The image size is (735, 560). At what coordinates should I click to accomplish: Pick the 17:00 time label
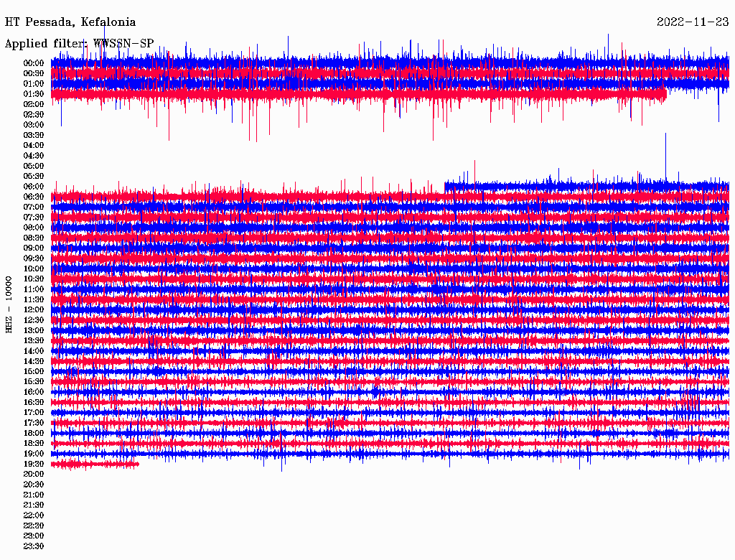tap(34, 413)
